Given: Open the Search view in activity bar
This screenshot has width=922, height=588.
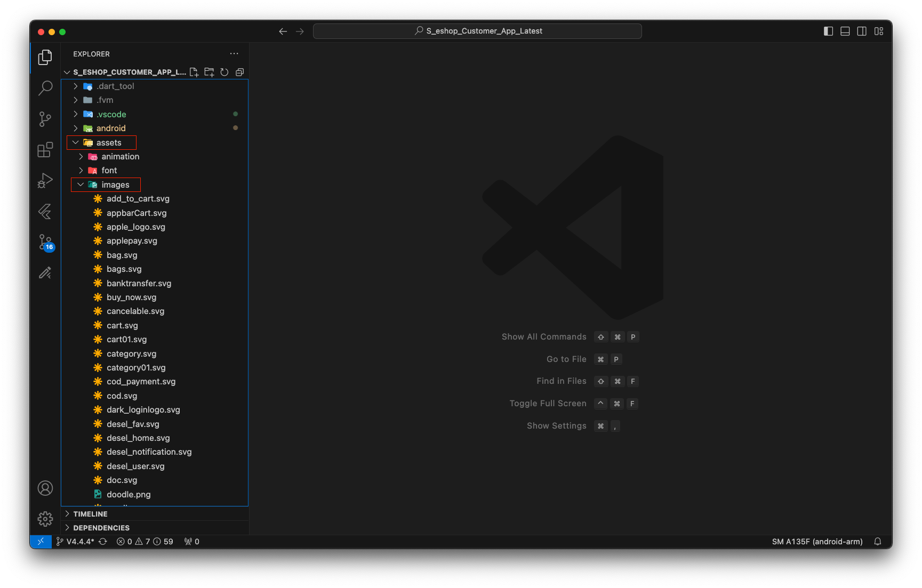Looking at the screenshot, I should [45, 88].
